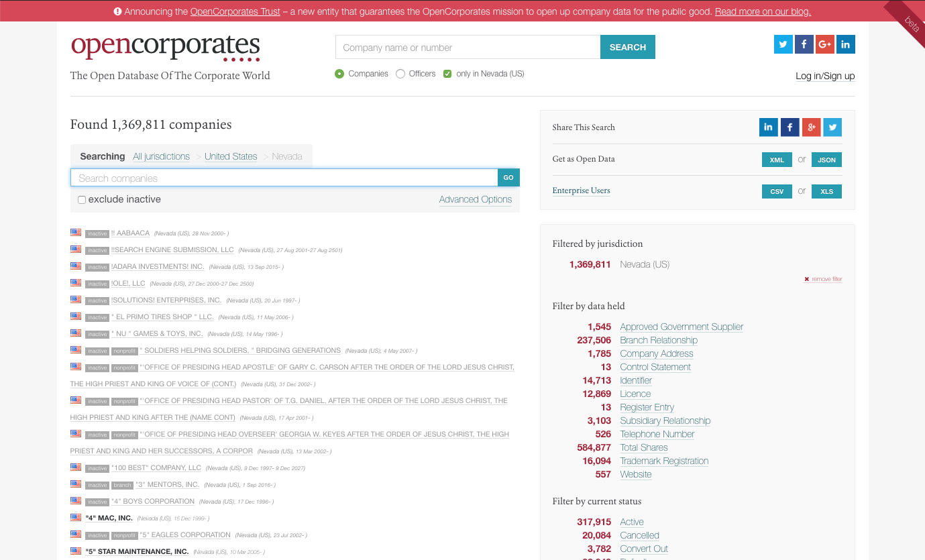The height and width of the screenshot is (560, 925).
Task: Filter by Identifier
Action: click(636, 380)
